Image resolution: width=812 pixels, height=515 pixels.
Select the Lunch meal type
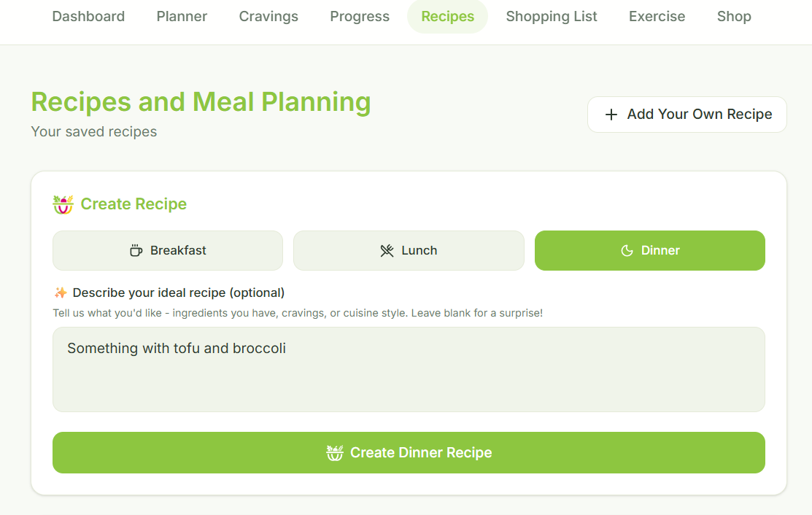(x=409, y=250)
